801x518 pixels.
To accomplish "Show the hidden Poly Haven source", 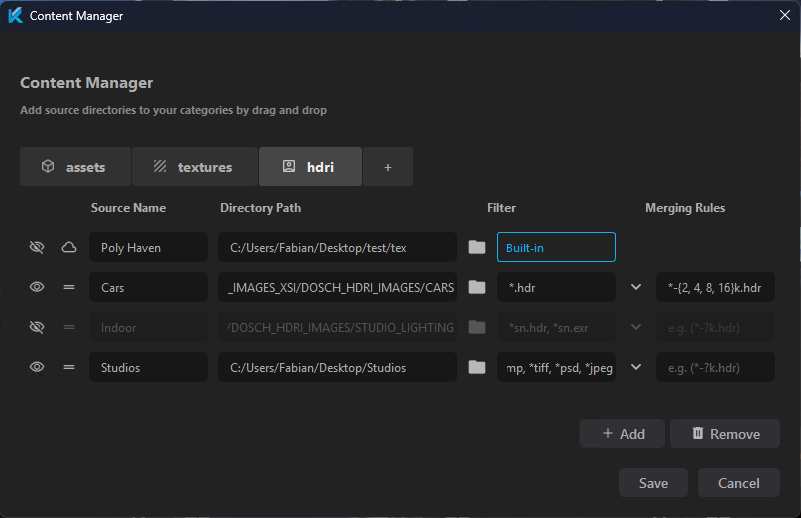I will click(37, 248).
